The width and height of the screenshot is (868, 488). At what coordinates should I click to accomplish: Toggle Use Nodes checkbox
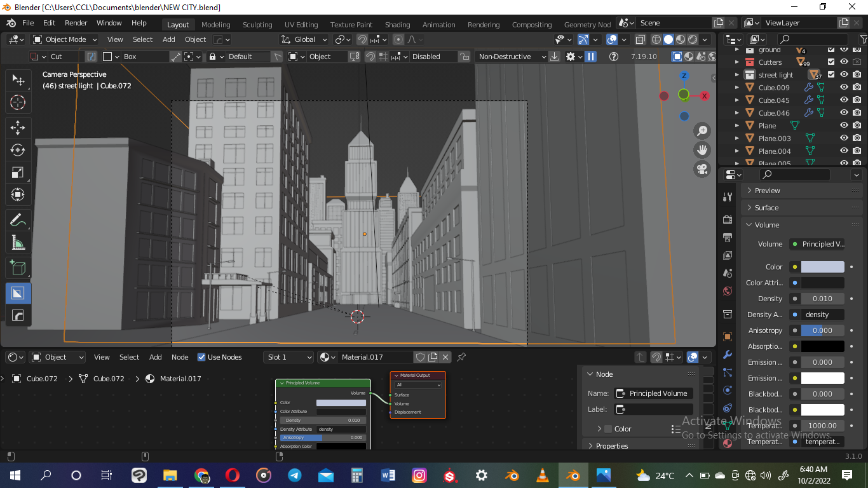[x=201, y=357]
